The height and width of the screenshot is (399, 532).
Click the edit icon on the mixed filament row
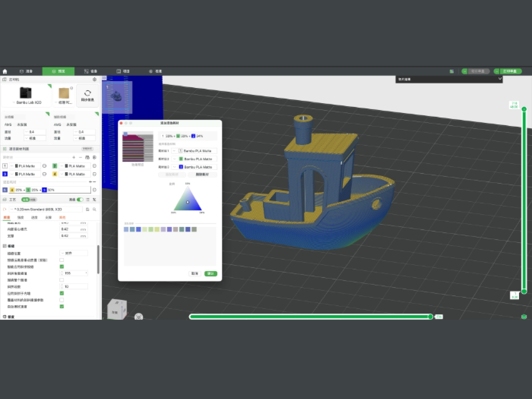pos(95,190)
